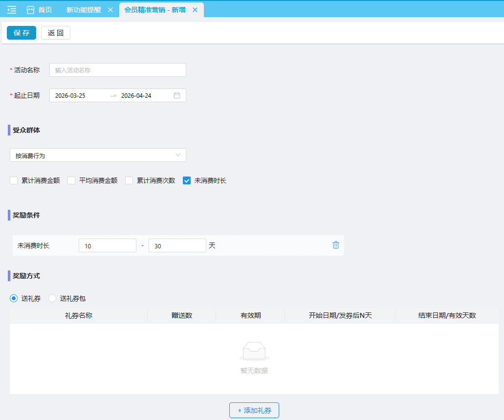Screen dimensions: 504x420
Task: Focus the 活动名称 input field
Action: coord(117,70)
